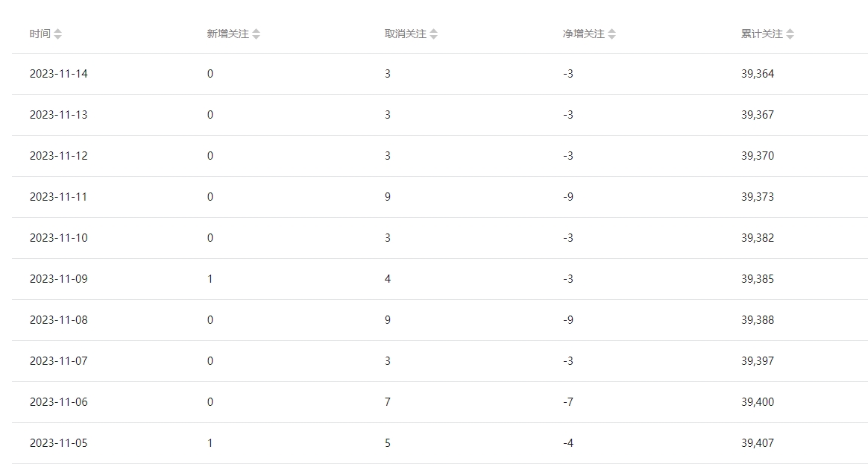Viewport: 868px width, 470px height.
Task: Click new follow count 1 in 2023-11-05 row
Action: pyautogui.click(x=210, y=443)
